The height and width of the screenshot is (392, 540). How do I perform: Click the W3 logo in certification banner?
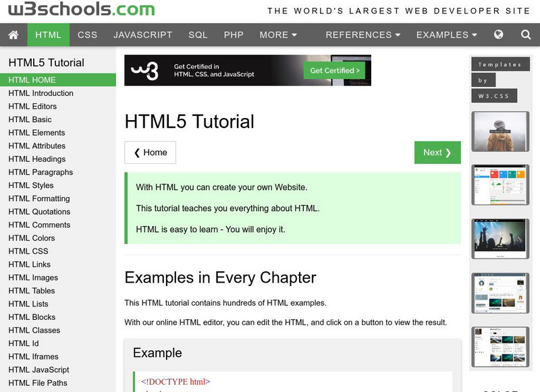144,71
